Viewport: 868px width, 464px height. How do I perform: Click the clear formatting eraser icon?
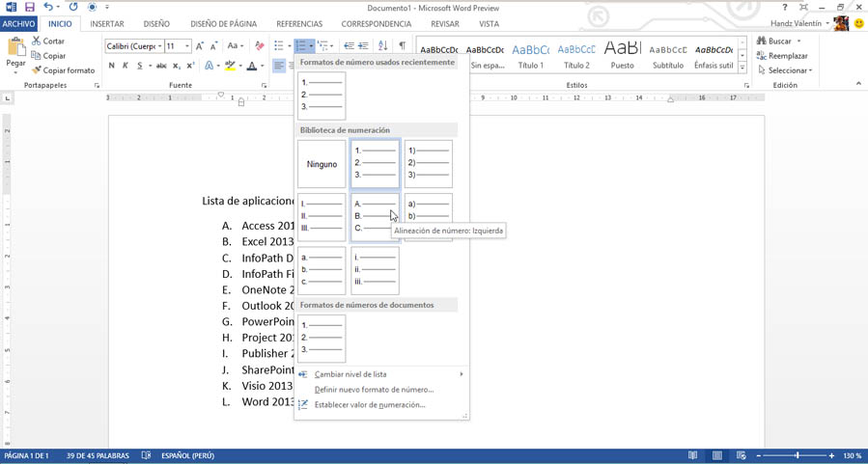pos(259,45)
